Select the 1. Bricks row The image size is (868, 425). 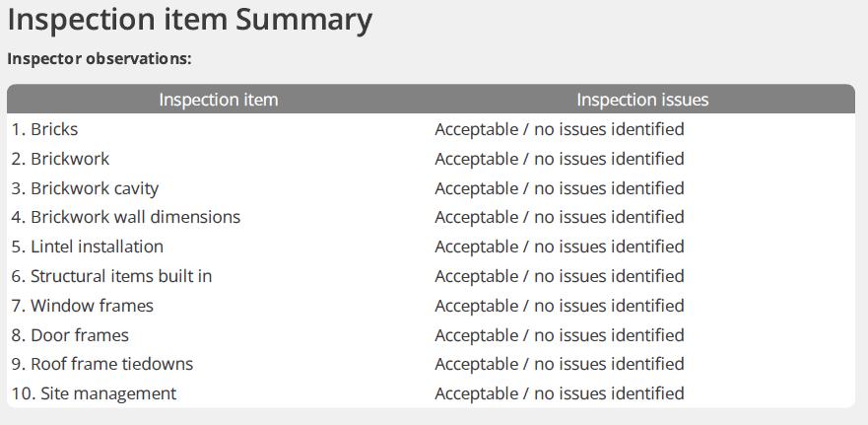point(431,129)
